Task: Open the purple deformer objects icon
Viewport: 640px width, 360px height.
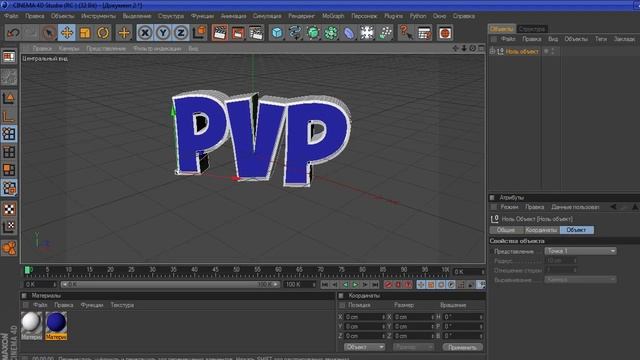Action: 349,33
